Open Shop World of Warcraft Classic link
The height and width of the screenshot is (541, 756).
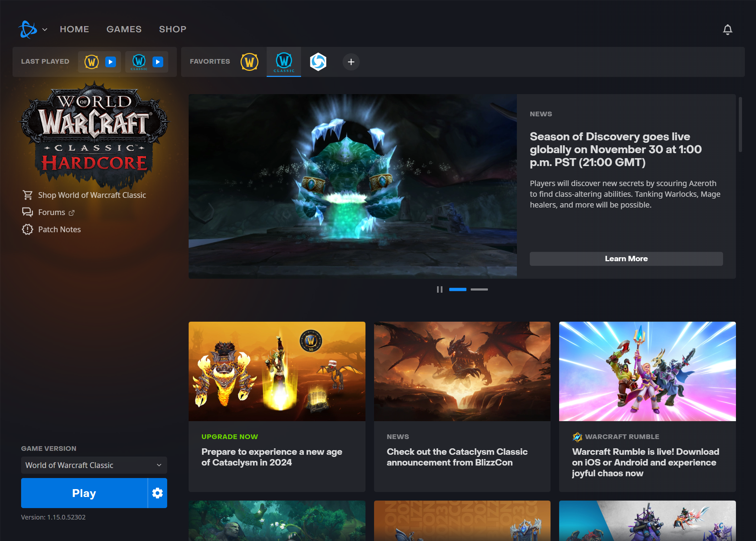pos(92,195)
